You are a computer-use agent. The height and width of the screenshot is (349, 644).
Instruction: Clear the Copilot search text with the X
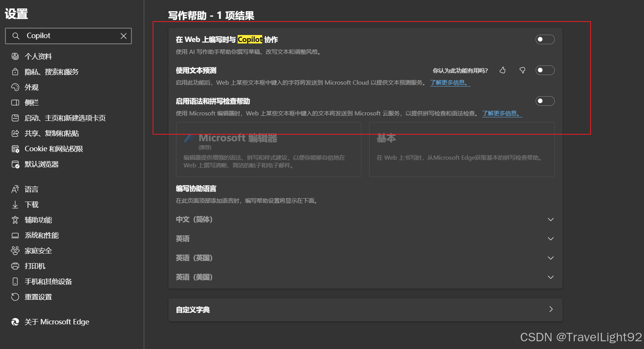[x=123, y=36]
